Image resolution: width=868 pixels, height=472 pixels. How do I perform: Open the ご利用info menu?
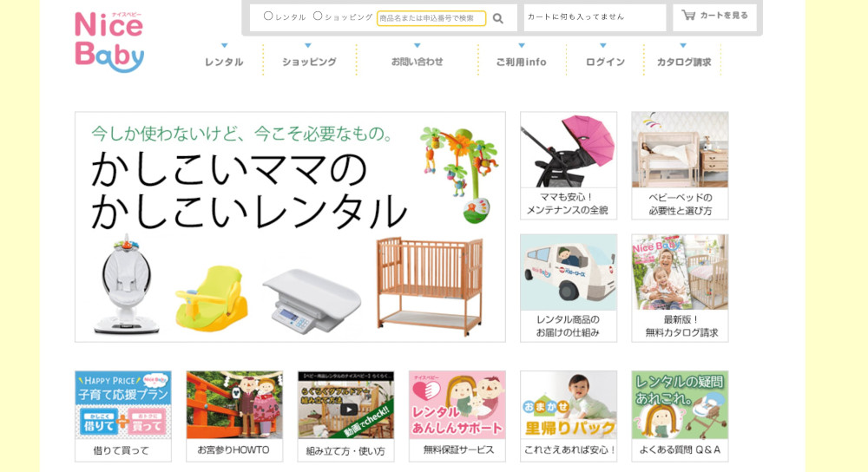(521, 62)
